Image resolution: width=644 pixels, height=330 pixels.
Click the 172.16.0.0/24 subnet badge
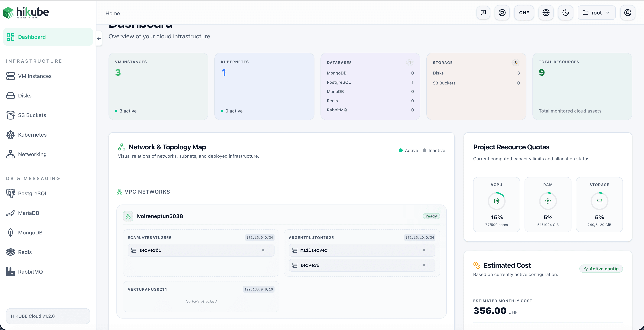pyautogui.click(x=259, y=237)
